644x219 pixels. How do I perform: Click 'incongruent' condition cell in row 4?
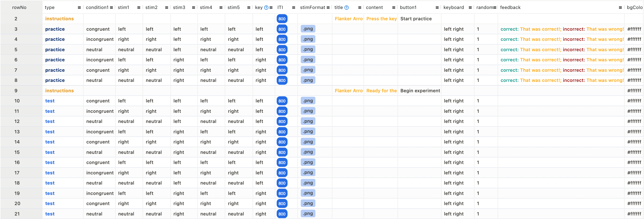99,39
